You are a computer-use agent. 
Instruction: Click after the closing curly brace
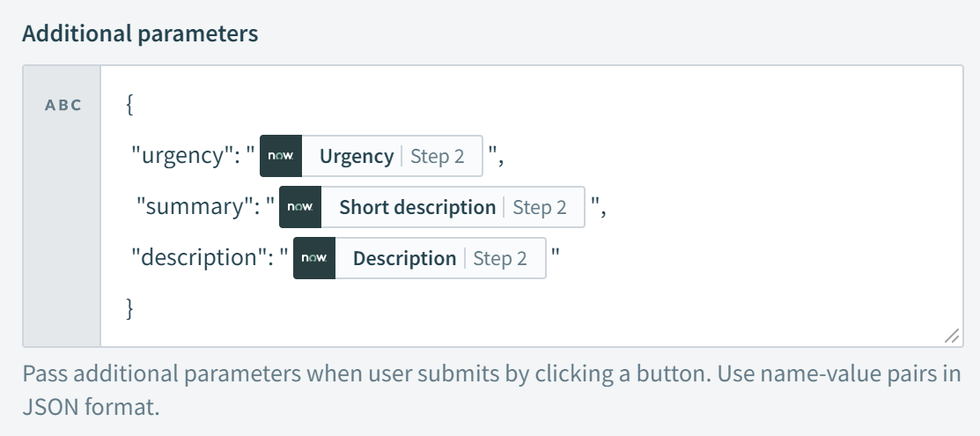(136, 308)
